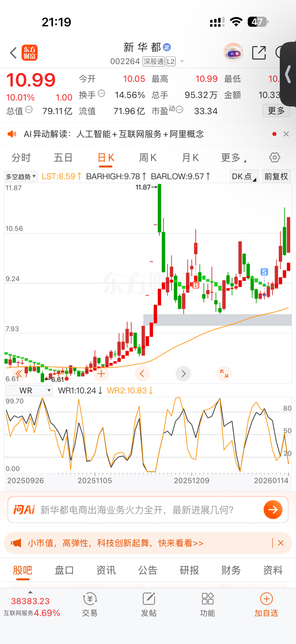Tap the info icon beside 市盈
The image size is (296, 644).
point(179,110)
